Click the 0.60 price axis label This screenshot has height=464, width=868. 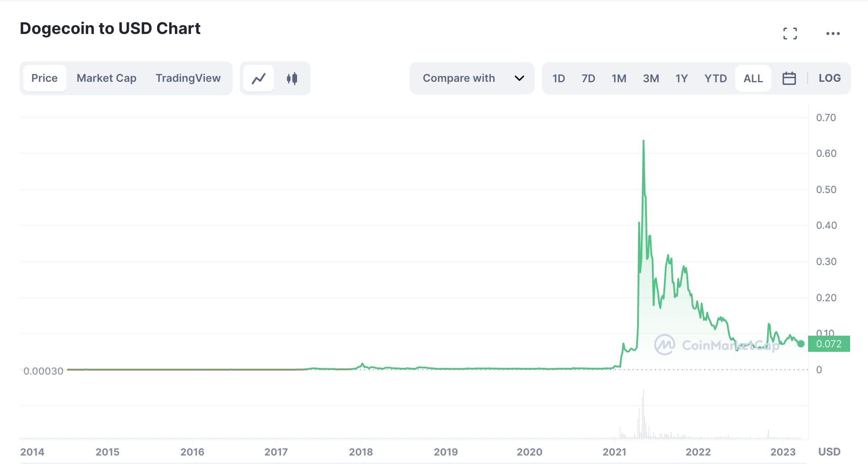tap(826, 153)
